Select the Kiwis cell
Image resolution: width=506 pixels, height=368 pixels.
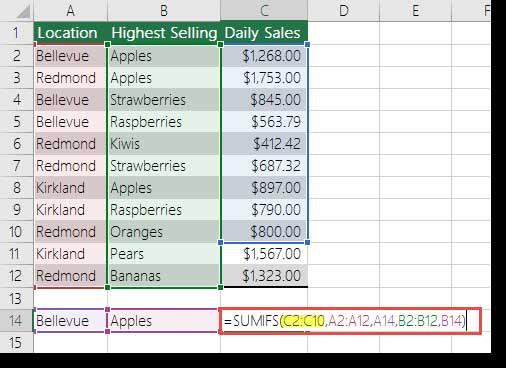[x=164, y=144]
